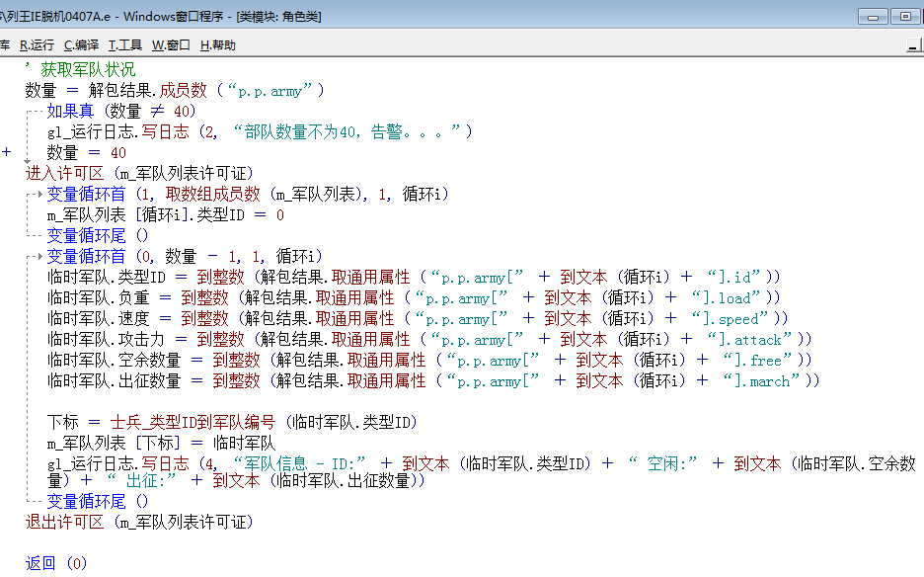This screenshot has width=924, height=577.
Task: Click the flow arrow before 变量循环首 (1, 取数组成员数
Action: tap(38, 195)
